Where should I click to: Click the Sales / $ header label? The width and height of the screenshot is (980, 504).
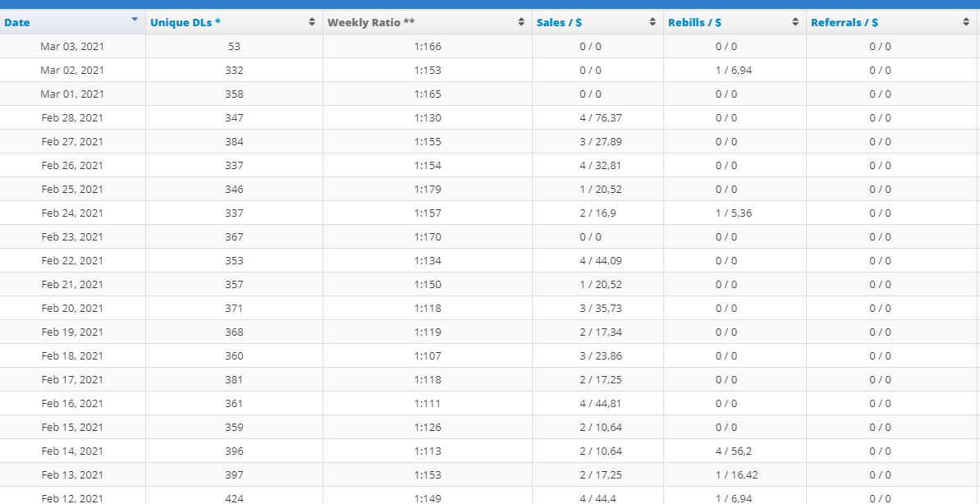click(559, 22)
